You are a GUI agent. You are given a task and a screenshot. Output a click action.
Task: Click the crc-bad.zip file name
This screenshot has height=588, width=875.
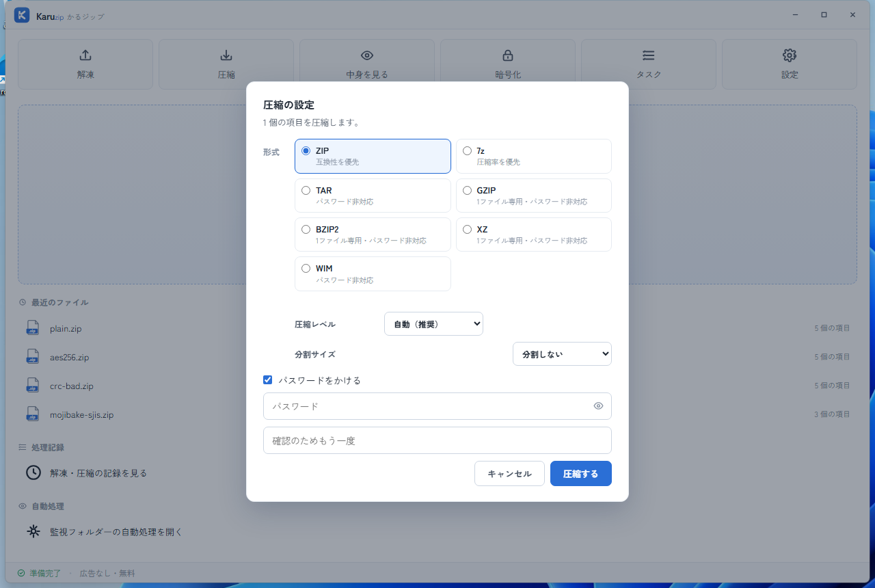72,386
